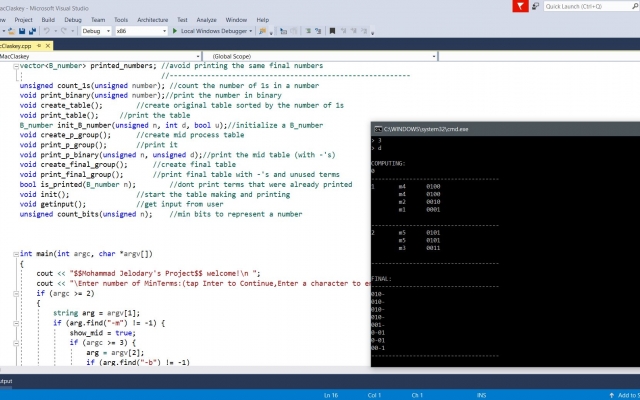Image resolution: width=640 pixels, height=400 pixels.
Task: Open the Analyze menu
Action: 207,20
